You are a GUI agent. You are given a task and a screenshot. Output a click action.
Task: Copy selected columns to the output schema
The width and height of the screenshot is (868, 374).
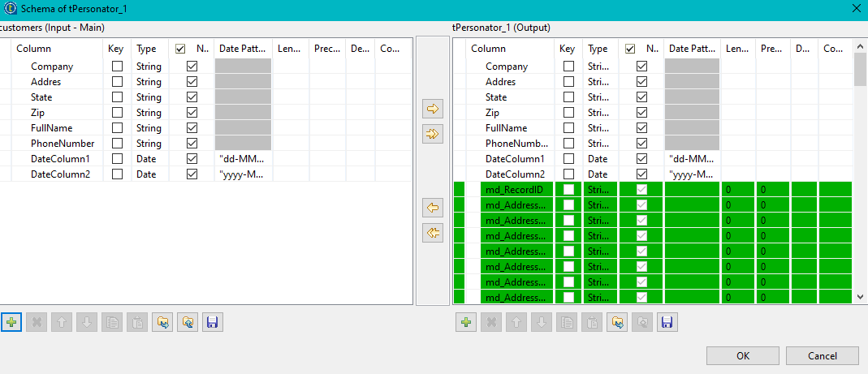pyautogui.click(x=434, y=108)
